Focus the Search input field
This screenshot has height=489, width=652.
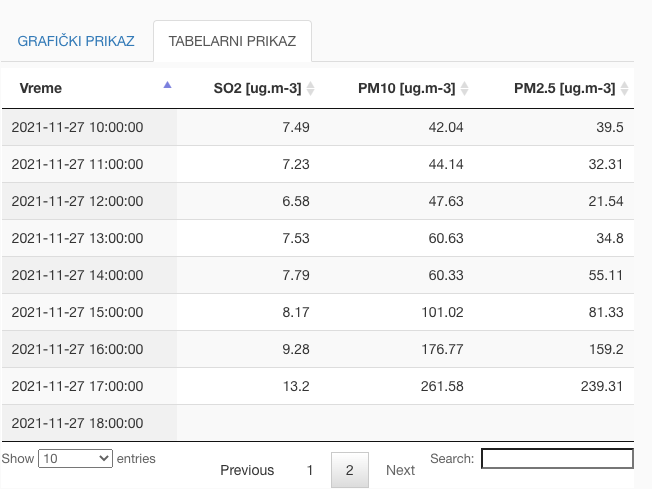(x=557, y=458)
